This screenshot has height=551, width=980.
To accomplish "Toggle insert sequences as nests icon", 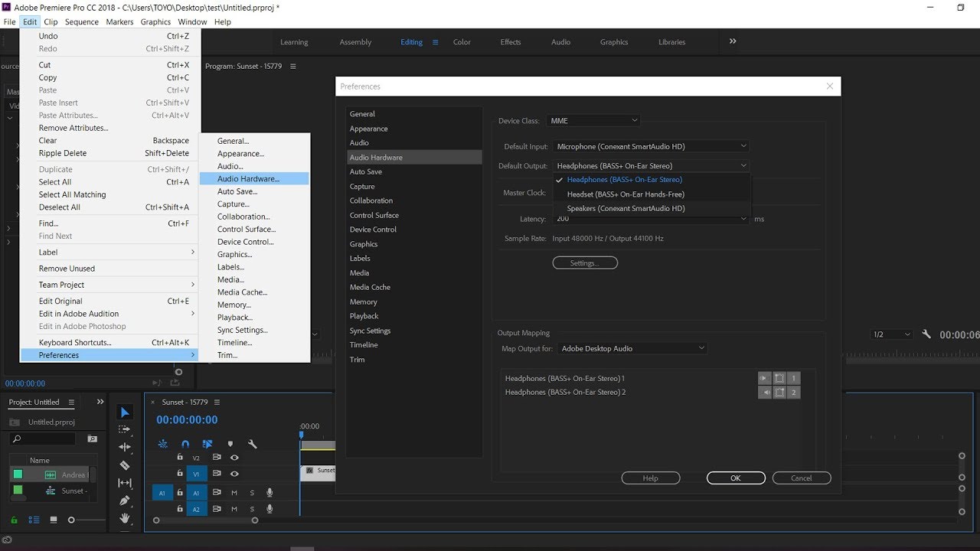I will pos(163,444).
